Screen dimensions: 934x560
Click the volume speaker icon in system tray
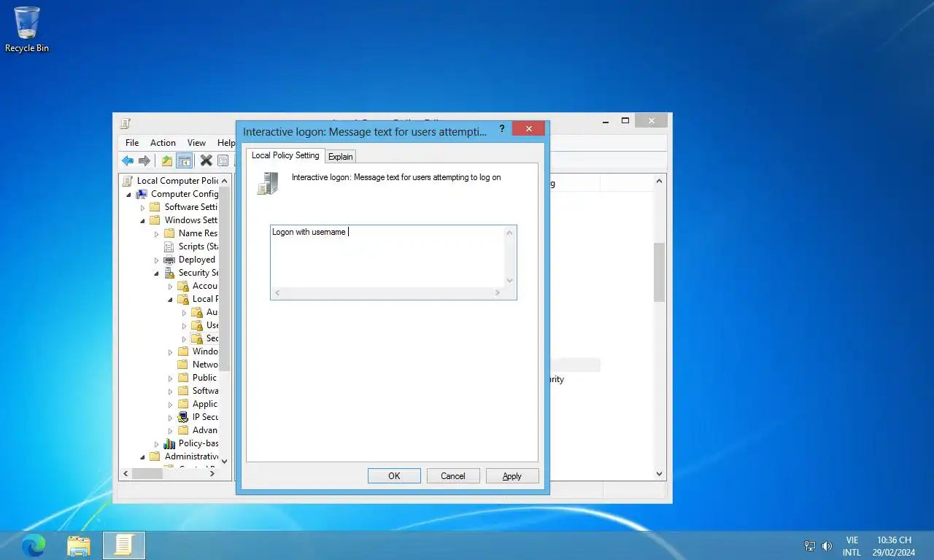pos(827,545)
